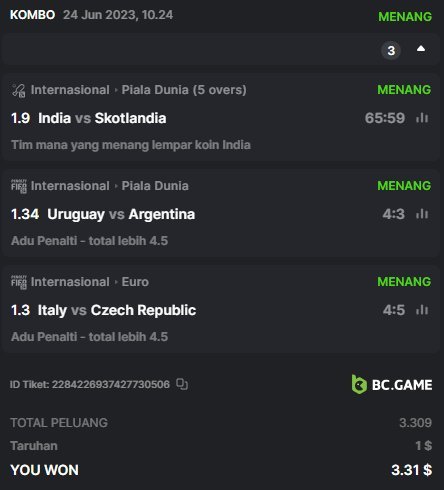The height and width of the screenshot is (490, 444).
Task: Click the cricket sport icon
Action: [x=19, y=90]
